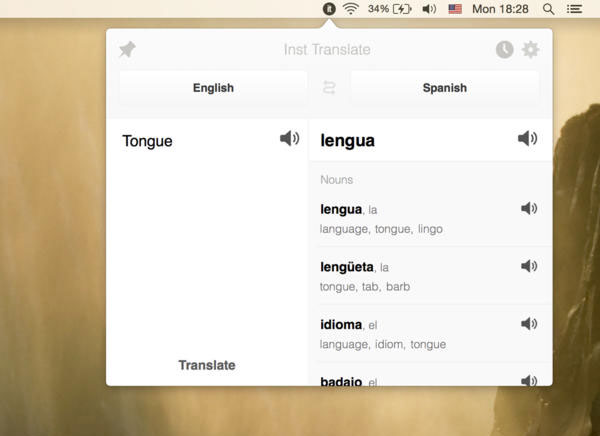Choose target language Spanish
This screenshot has width=600, height=436.
coord(445,88)
